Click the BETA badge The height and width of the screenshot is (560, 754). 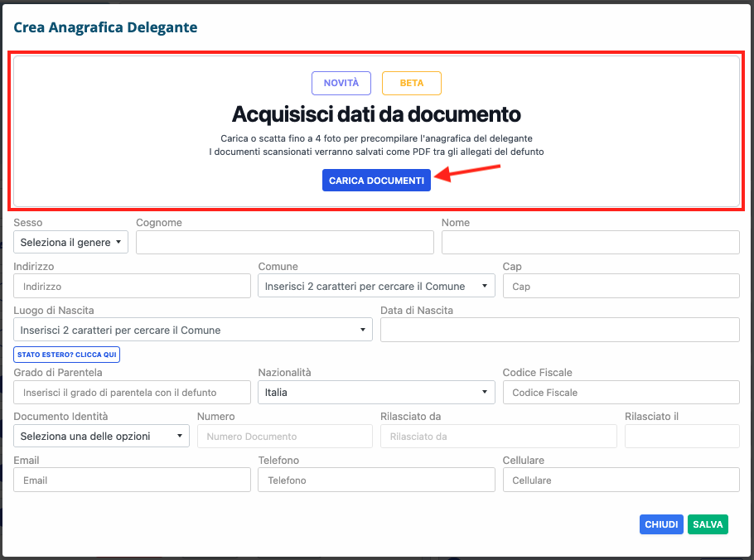tap(411, 84)
